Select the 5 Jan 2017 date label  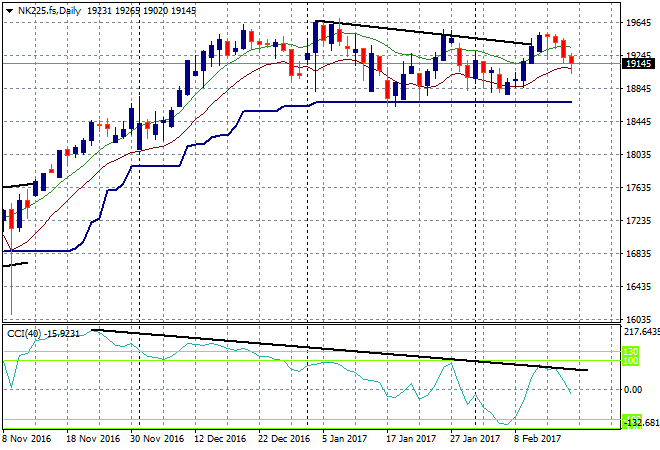[x=344, y=439]
